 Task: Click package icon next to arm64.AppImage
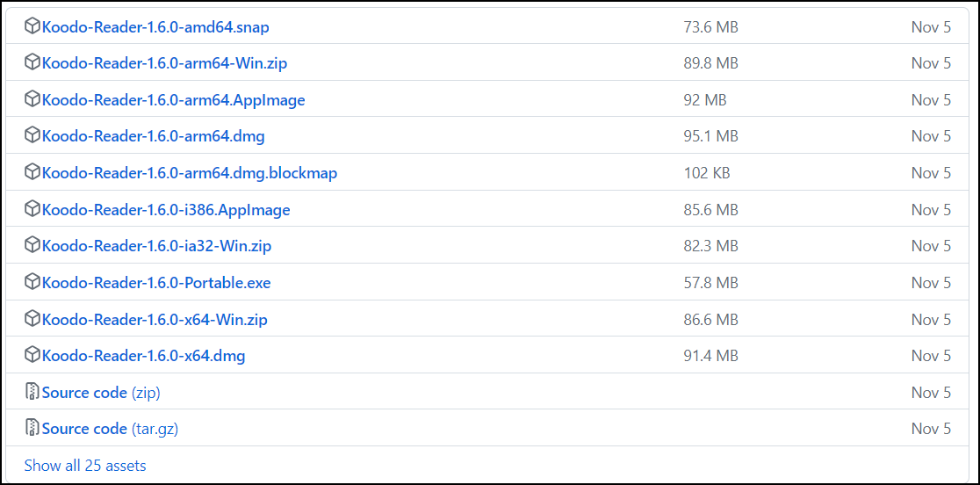click(32, 99)
